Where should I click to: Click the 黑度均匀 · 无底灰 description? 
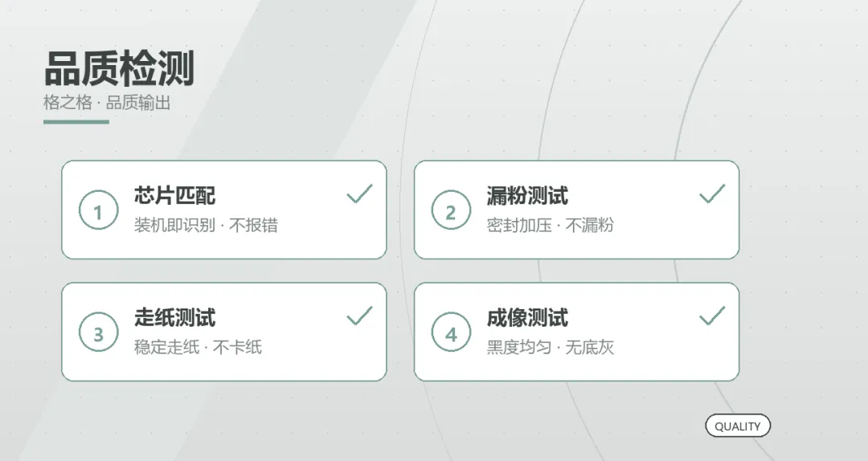[x=551, y=348]
